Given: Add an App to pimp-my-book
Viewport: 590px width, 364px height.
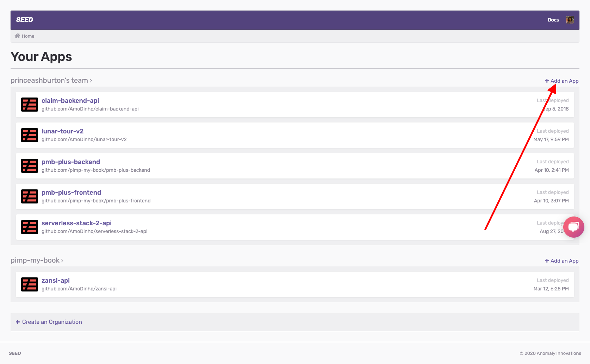Looking at the screenshot, I should tap(561, 261).
